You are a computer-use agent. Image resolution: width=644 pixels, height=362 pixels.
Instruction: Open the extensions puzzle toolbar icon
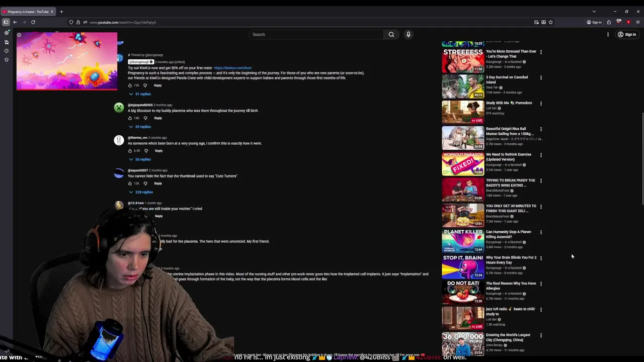609,22
